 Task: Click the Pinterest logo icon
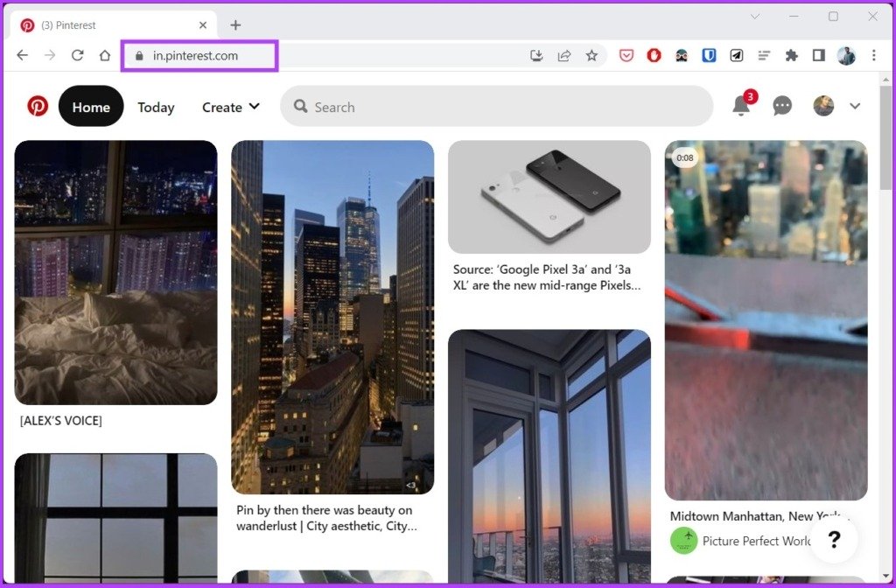coord(38,106)
